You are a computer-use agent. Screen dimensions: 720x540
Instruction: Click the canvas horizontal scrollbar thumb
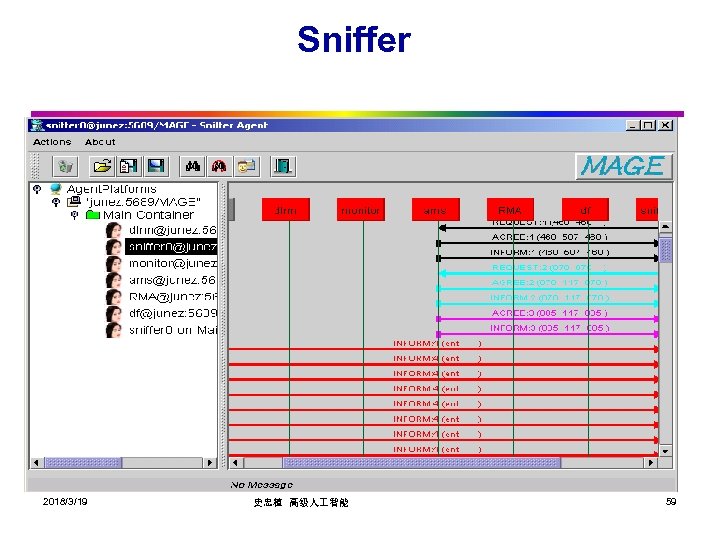coord(422,462)
